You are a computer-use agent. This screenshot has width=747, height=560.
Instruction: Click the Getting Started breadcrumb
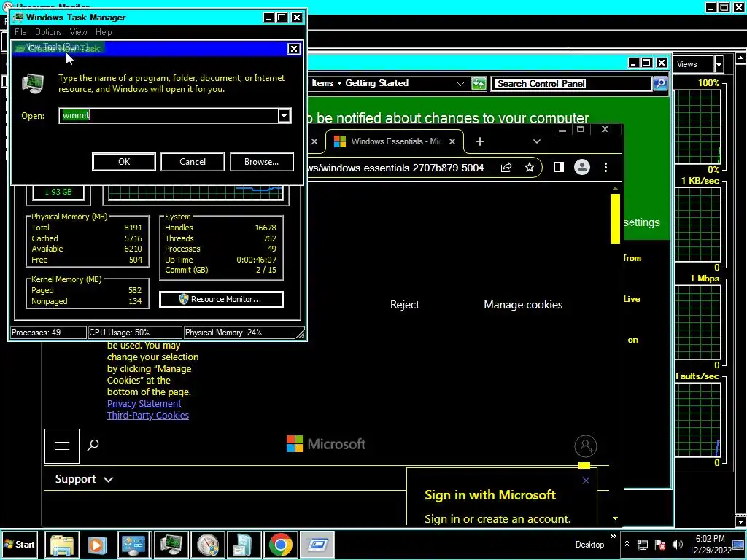point(377,83)
